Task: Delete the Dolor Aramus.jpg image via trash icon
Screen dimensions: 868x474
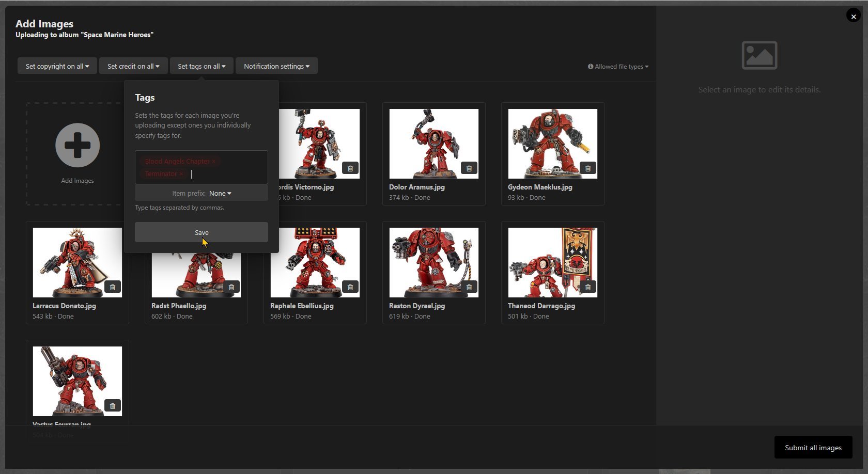Action: coord(469,168)
